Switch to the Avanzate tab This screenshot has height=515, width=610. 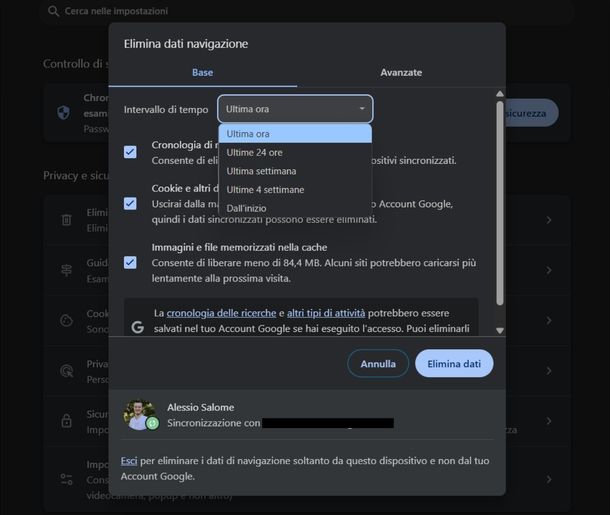point(400,73)
